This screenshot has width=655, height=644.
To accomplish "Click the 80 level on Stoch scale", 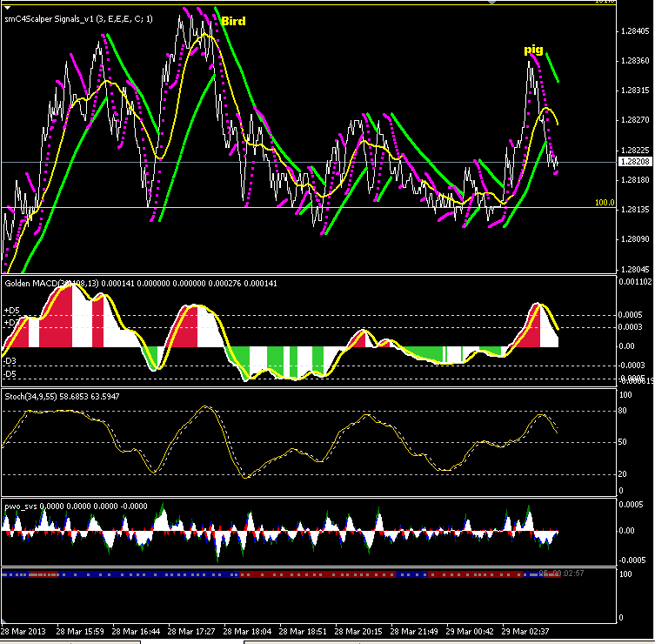I will point(623,412).
